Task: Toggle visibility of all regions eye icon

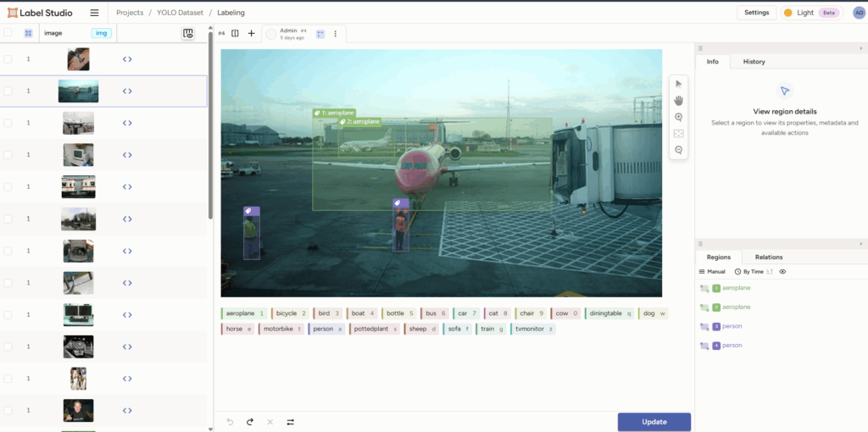Action: (x=782, y=272)
